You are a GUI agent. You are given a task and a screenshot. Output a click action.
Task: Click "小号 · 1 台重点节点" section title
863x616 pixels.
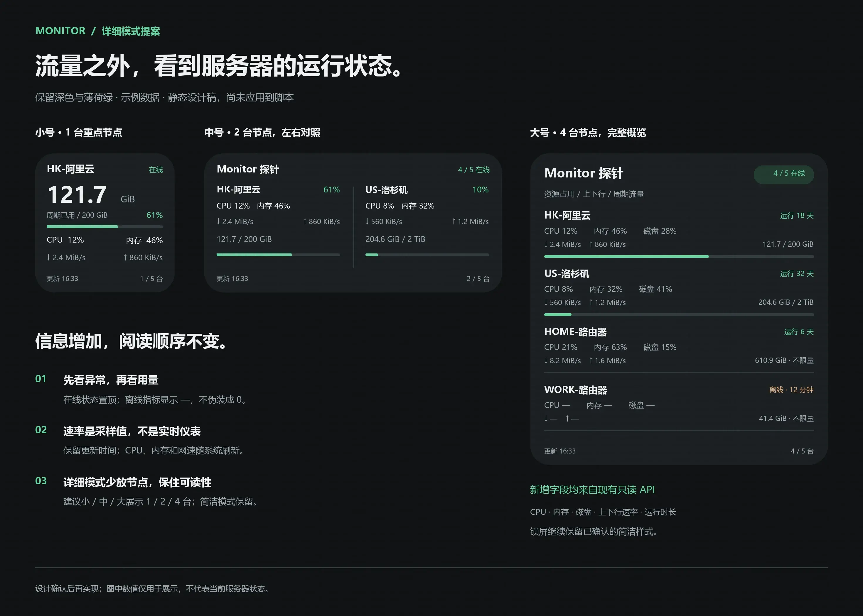[79, 132]
